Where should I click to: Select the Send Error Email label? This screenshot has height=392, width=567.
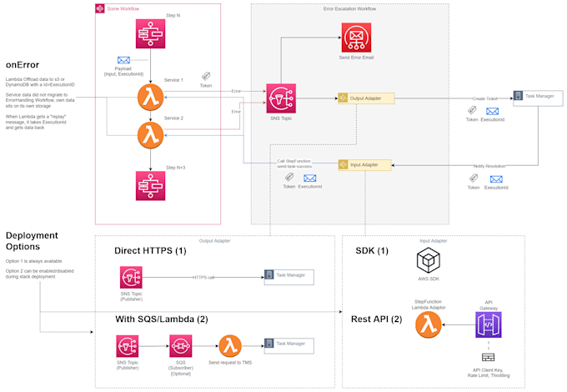[x=356, y=58]
